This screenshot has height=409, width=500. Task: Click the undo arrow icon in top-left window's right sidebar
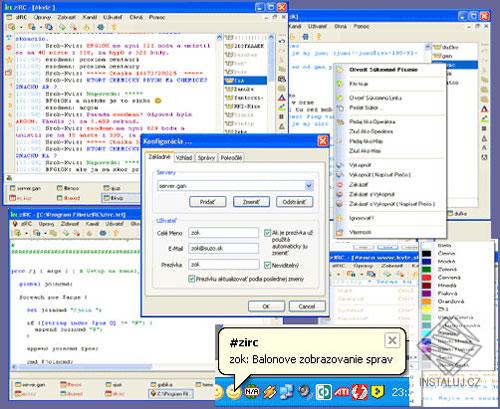(282, 41)
